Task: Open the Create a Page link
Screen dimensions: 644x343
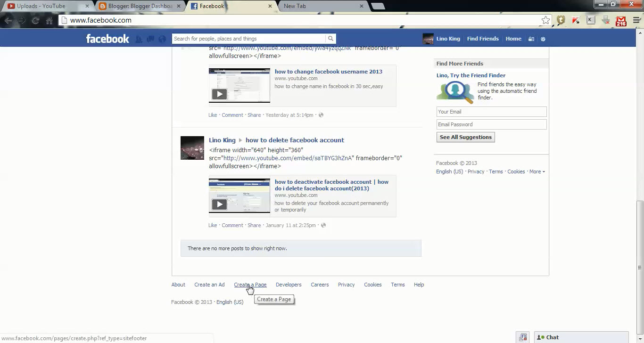Action: pyautogui.click(x=250, y=284)
